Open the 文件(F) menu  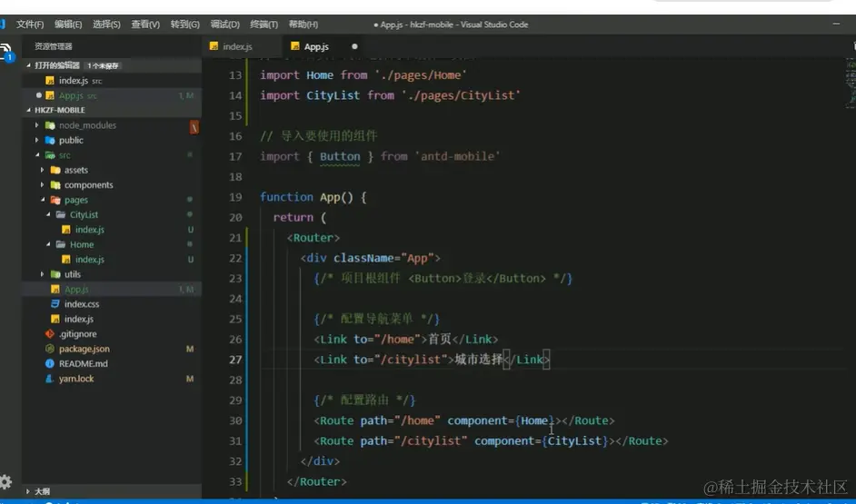pos(30,25)
